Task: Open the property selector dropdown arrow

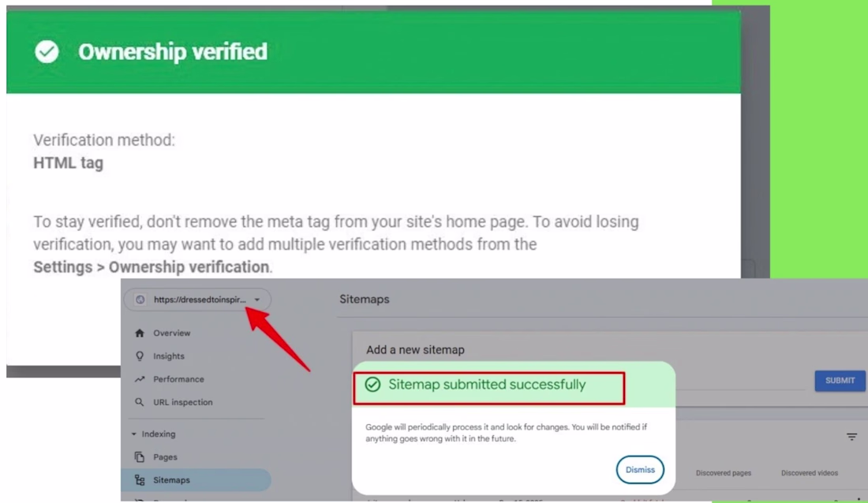Action: coord(257,300)
